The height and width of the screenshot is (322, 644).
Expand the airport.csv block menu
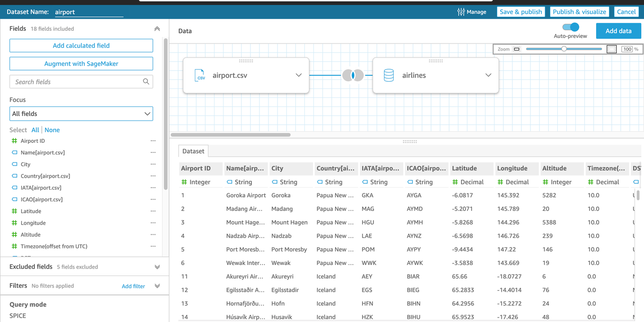(299, 75)
